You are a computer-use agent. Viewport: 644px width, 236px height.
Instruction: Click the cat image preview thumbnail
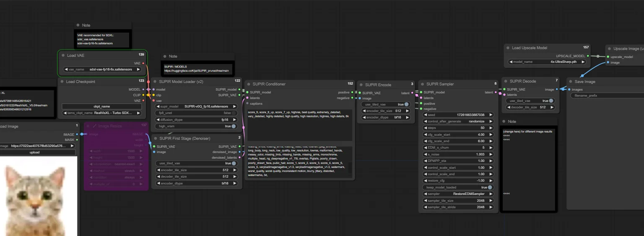pos(38,196)
